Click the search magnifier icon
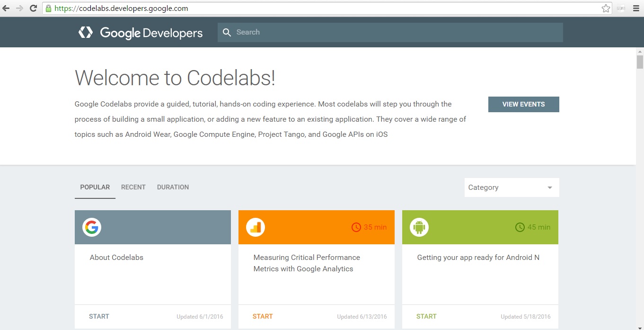Viewport: 644px width, 330px height. [x=227, y=32]
